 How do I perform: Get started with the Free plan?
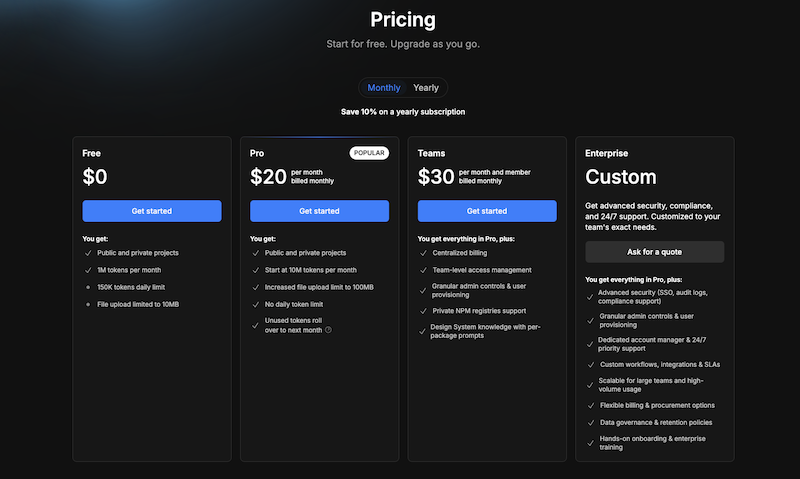point(152,211)
